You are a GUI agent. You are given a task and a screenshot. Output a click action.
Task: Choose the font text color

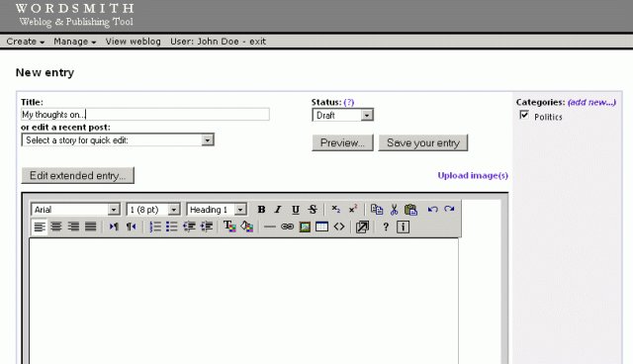click(229, 227)
